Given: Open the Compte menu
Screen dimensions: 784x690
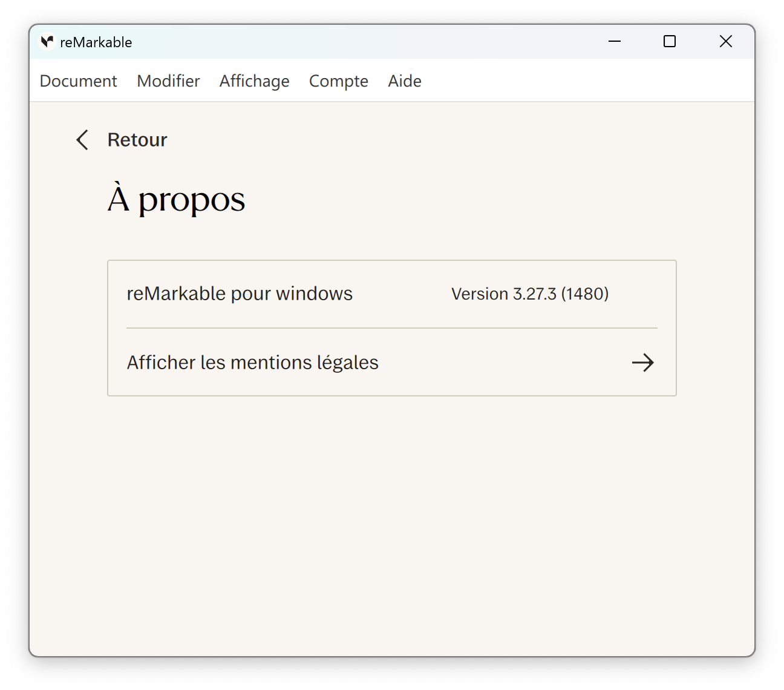Looking at the screenshot, I should point(339,81).
